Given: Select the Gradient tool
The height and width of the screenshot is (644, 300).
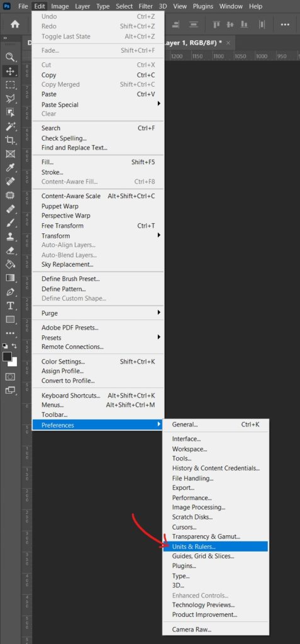Looking at the screenshot, I should pyautogui.click(x=10, y=278).
